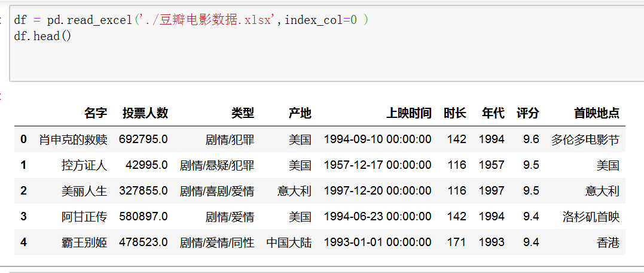644x273 pixels.
Task: Select the 评分 column header
Action: click(528, 113)
